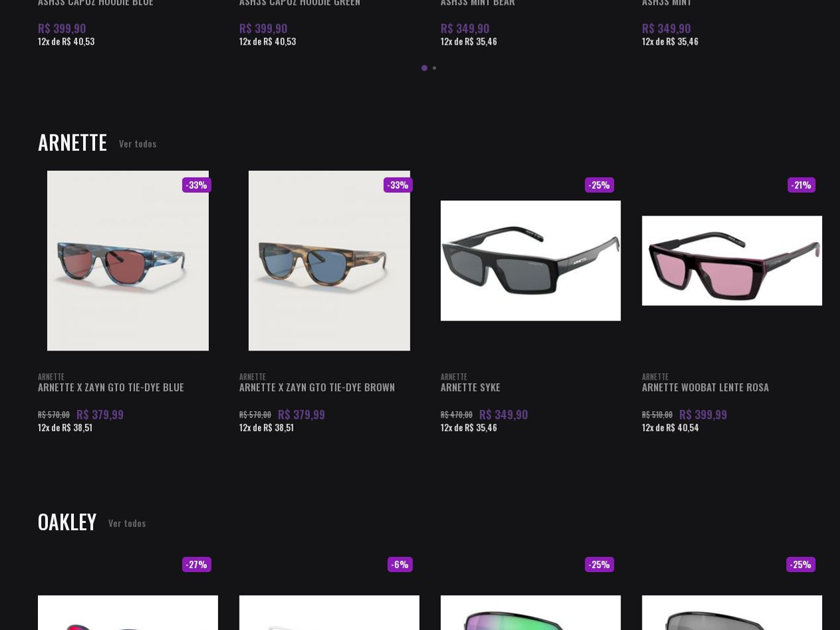The image size is (840, 630).
Task: Click -6% badge on second Oakley product
Action: [x=400, y=564]
